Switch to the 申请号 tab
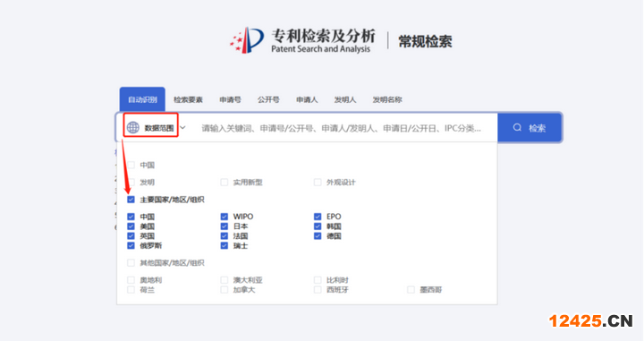This screenshot has height=341, width=644. [x=230, y=99]
